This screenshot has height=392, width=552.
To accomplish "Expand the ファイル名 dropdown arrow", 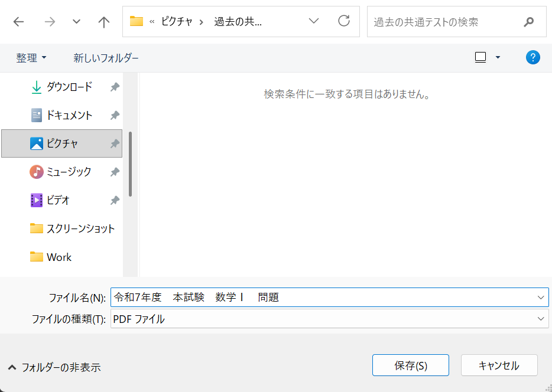I will coord(541,298).
